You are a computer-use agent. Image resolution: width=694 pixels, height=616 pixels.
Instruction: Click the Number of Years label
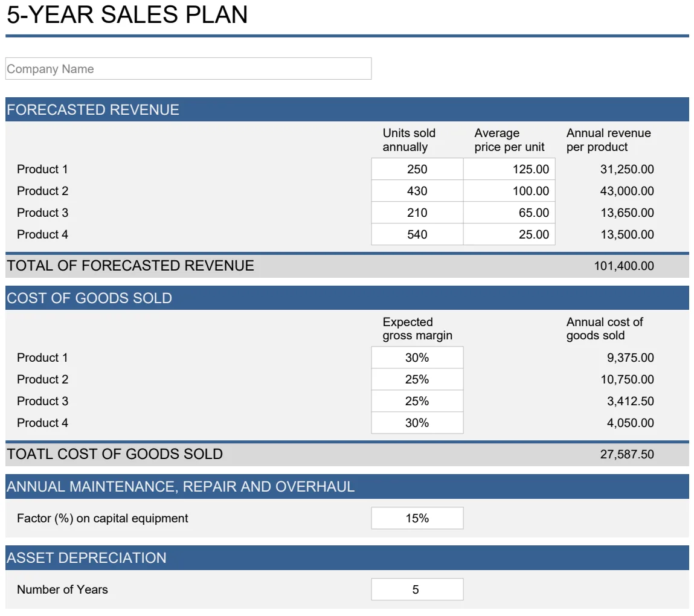62,589
